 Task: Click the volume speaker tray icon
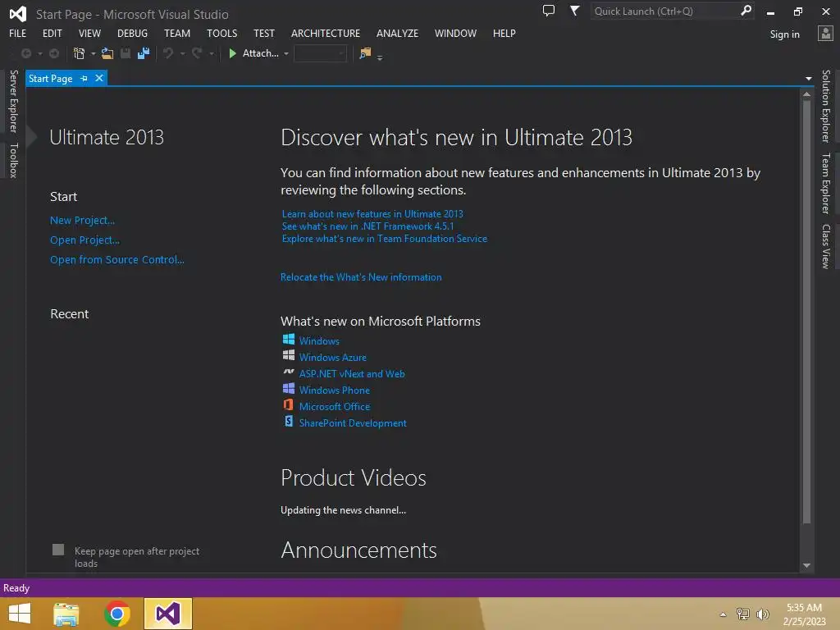pyautogui.click(x=762, y=614)
